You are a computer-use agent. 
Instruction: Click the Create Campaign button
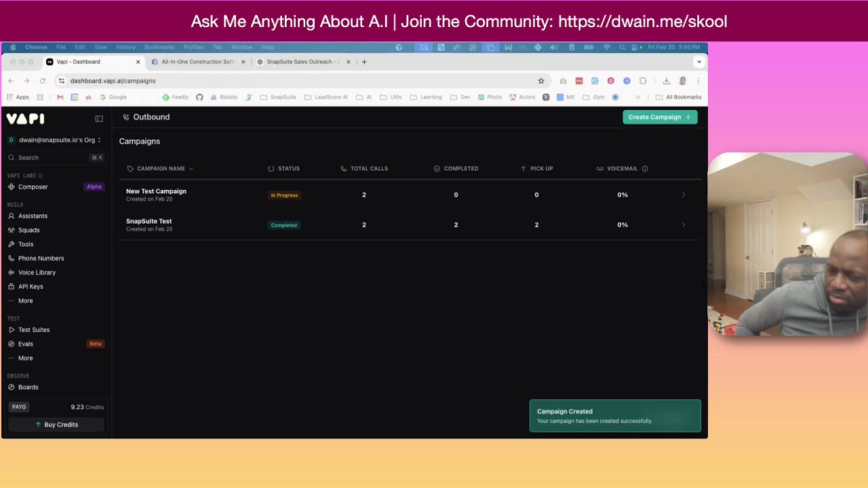(660, 117)
